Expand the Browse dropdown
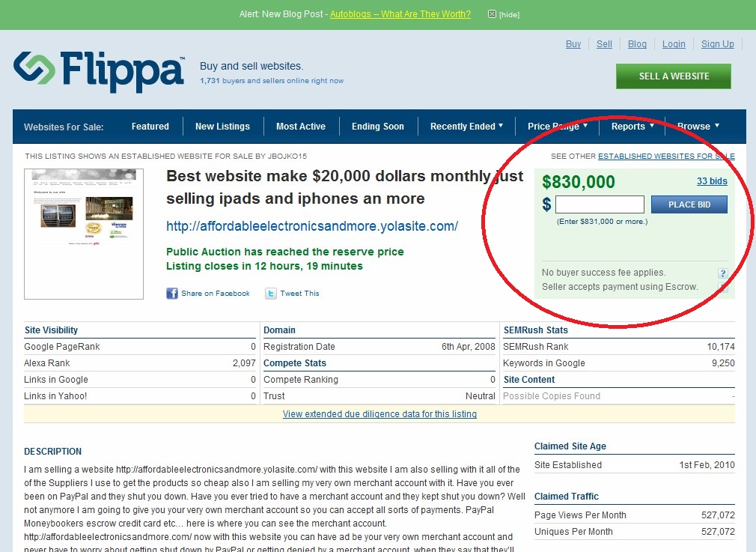 point(698,127)
